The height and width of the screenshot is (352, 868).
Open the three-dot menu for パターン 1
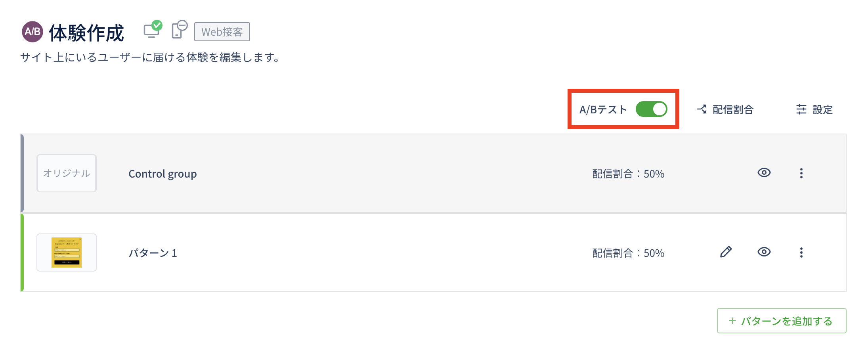point(801,253)
